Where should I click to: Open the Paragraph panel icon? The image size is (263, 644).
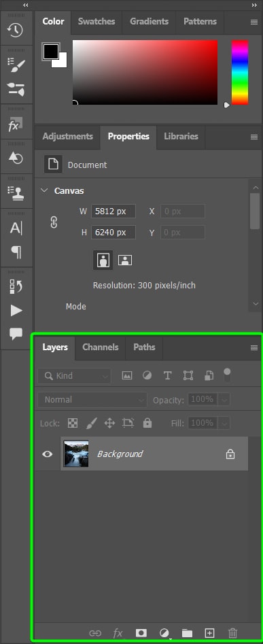(x=16, y=252)
